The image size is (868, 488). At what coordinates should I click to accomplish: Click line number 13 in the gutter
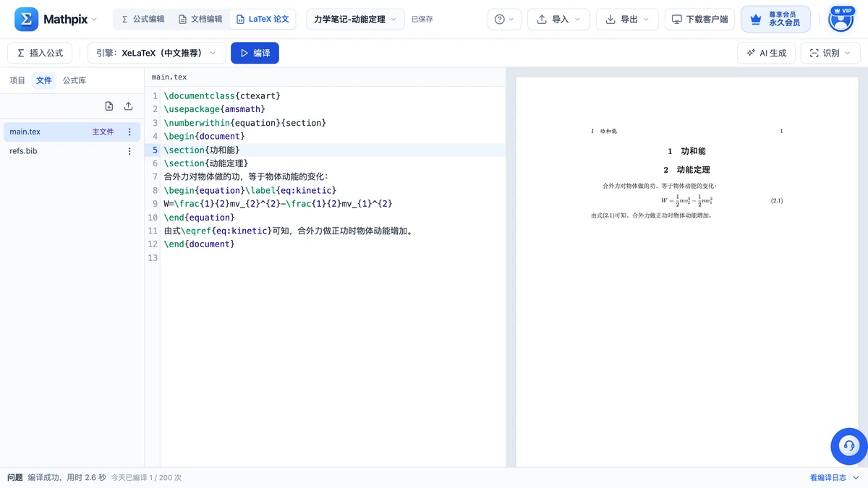point(153,258)
